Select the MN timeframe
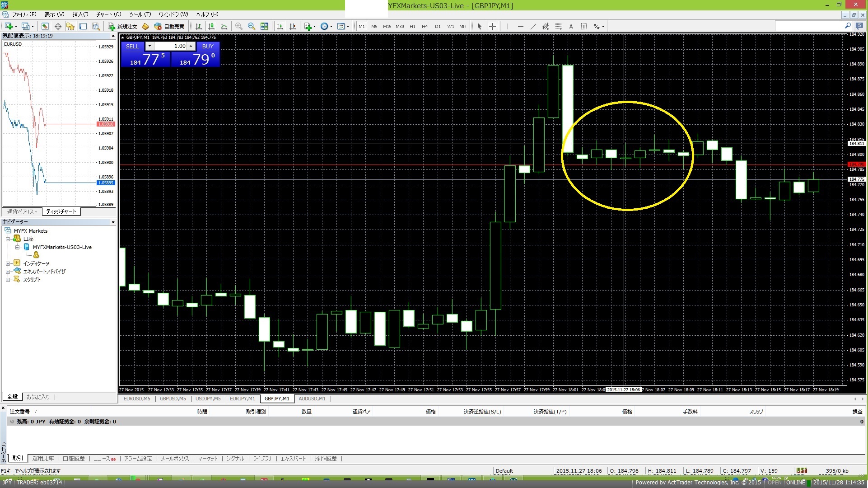Screen dimensions: 868x488 click(463, 26)
